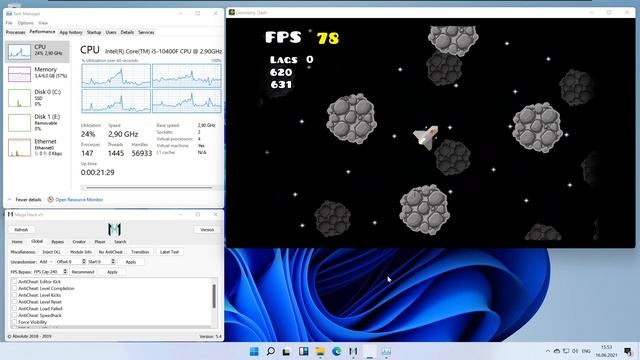Open Unrandomiser Add dropdown
Screen dimensions: 640x360
point(46,262)
